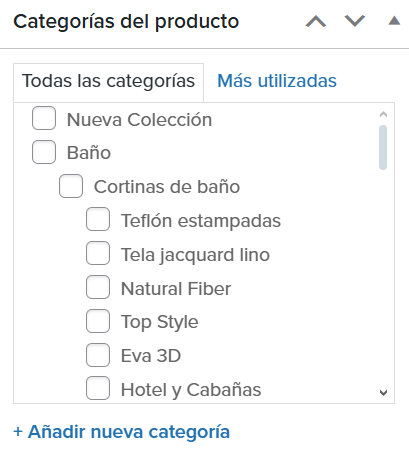Click the category list scrollbar thumb
Screen dimensions: 409x472
[383, 147]
